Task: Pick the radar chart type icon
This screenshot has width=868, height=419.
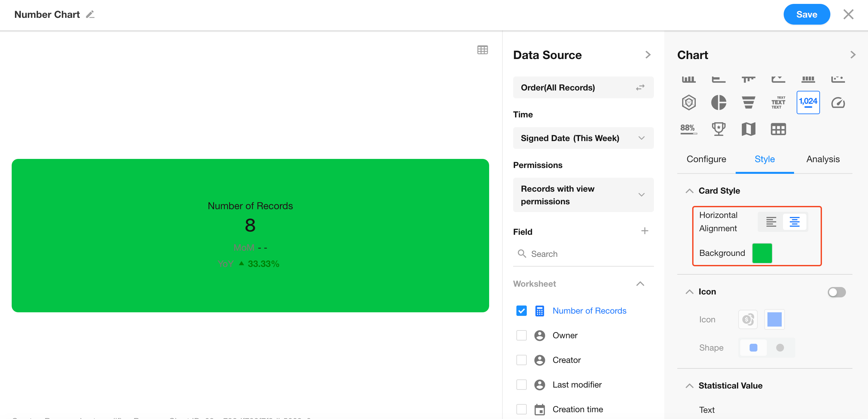Action: [688, 102]
